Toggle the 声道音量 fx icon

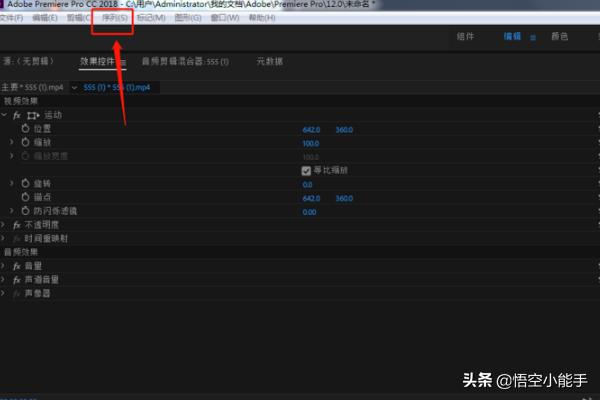click(17, 280)
